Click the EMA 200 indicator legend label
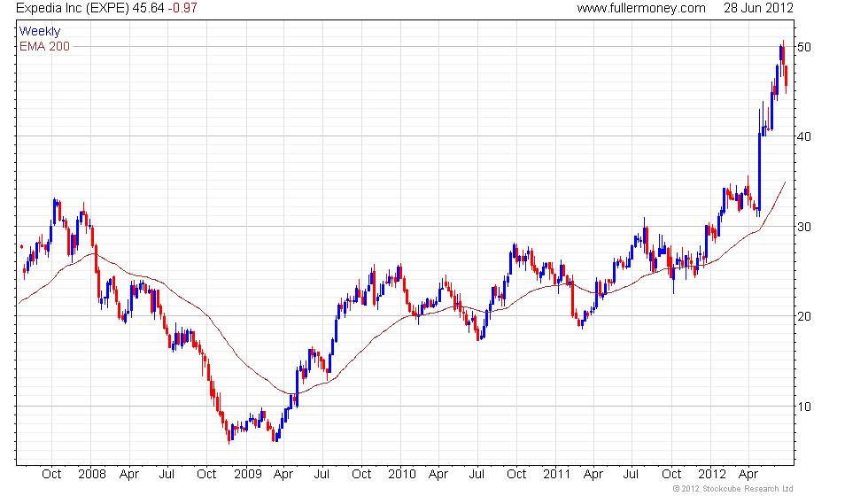 45,46
